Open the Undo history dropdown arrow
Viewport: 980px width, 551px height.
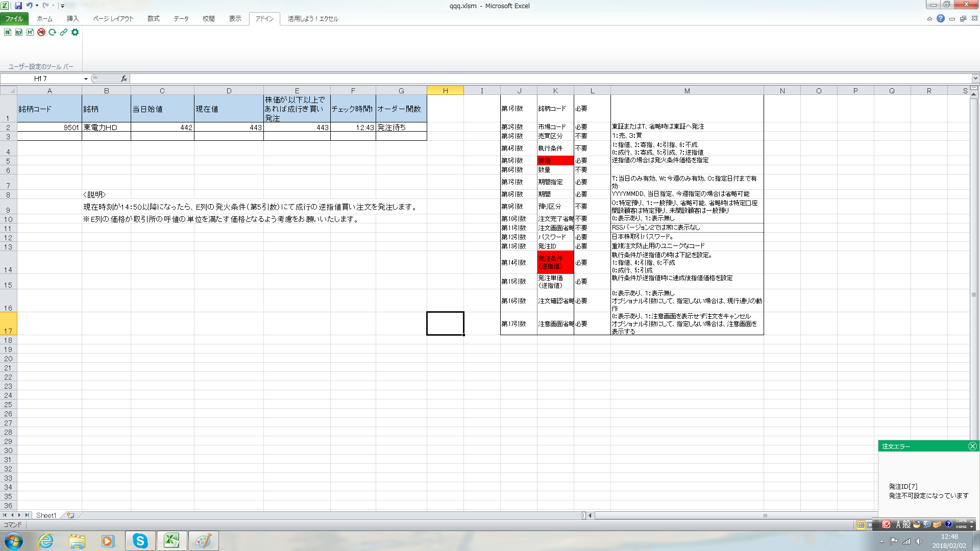[x=37, y=6]
